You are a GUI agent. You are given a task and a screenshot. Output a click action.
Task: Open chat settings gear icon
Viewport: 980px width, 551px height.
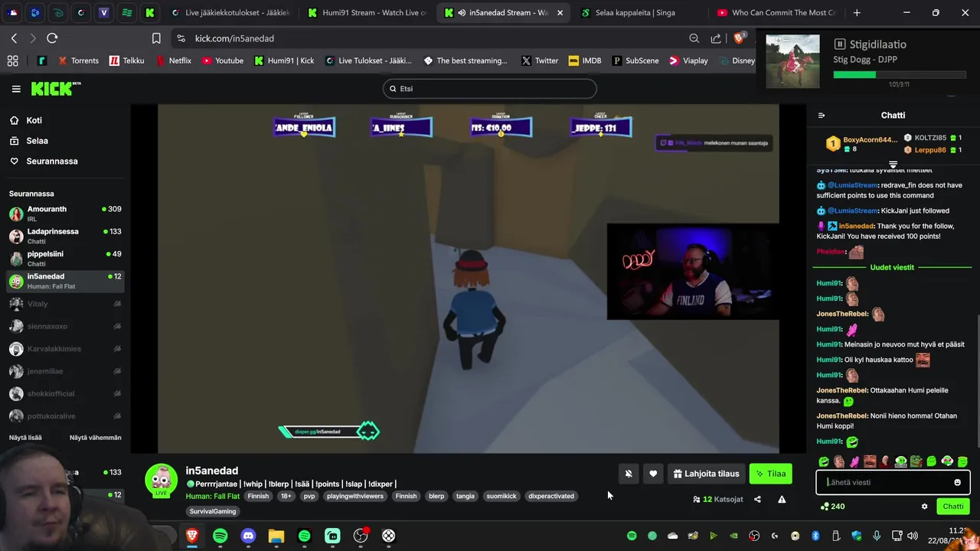(x=924, y=506)
